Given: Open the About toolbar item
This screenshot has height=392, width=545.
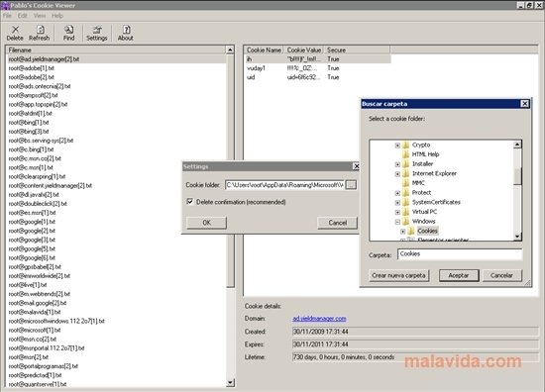Looking at the screenshot, I should pyautogui.click(x=126, y=33).
